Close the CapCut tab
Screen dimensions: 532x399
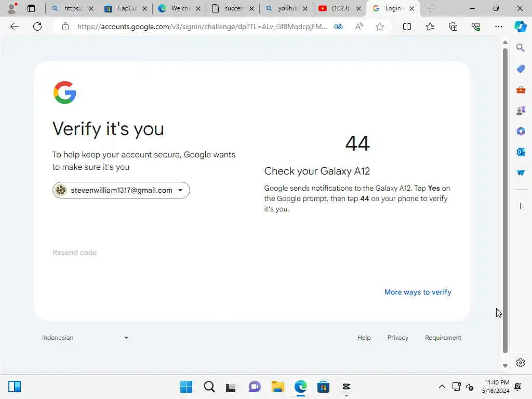pyautogui.click(x=145, y=8)
